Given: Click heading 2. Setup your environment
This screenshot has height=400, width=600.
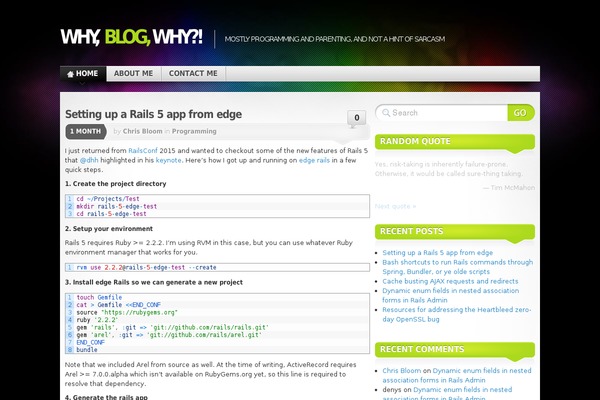Looking at the screenshot, I should click(x=109, y=229).
